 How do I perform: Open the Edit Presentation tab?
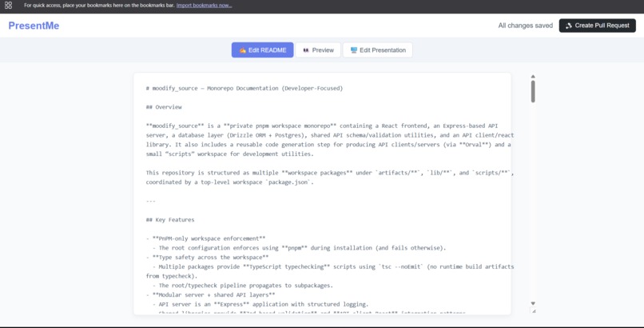pyautogui.click(x=377, y=50)
